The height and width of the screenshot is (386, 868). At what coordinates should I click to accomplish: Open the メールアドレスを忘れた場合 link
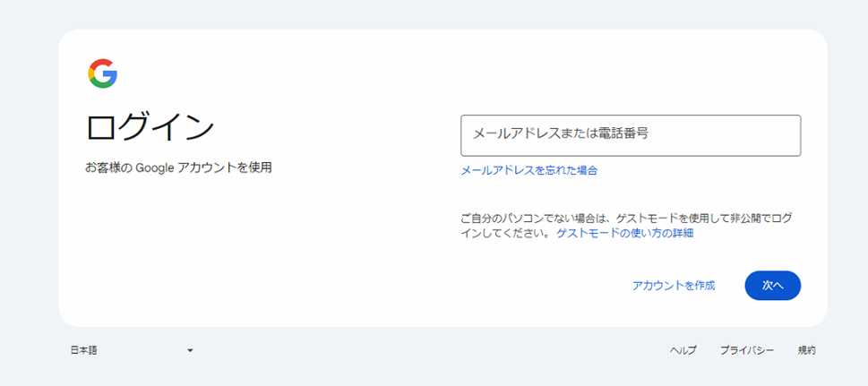tap(529, 170)
